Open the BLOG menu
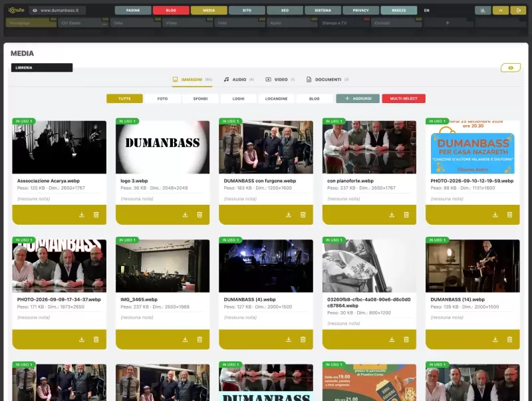The image size is (532, 401). tap(171, 11)
